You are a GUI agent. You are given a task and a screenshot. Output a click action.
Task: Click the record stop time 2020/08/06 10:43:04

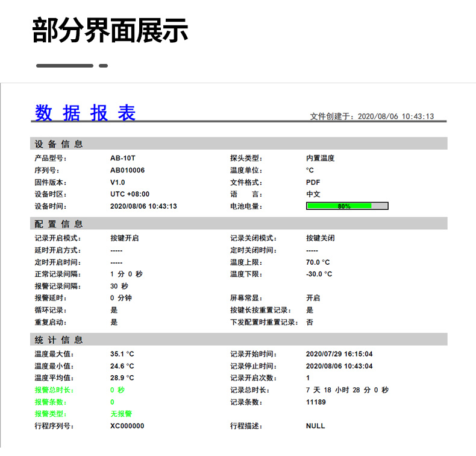[339, 366]
